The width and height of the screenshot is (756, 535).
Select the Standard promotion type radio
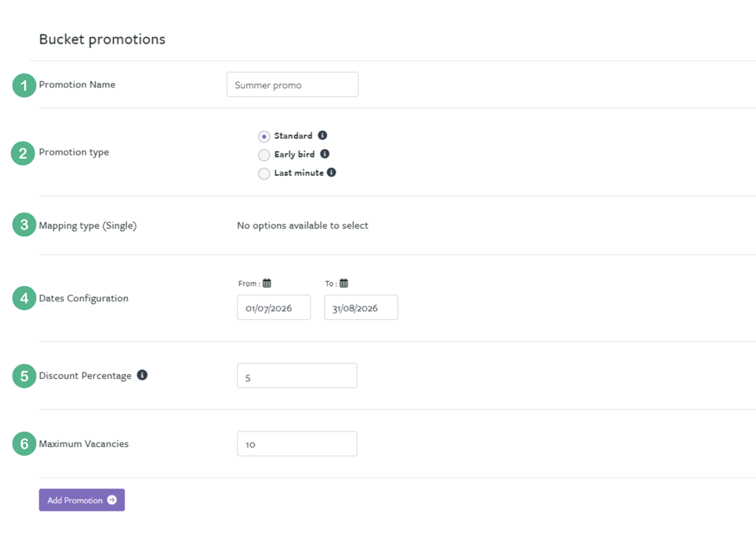coord(264,137)
